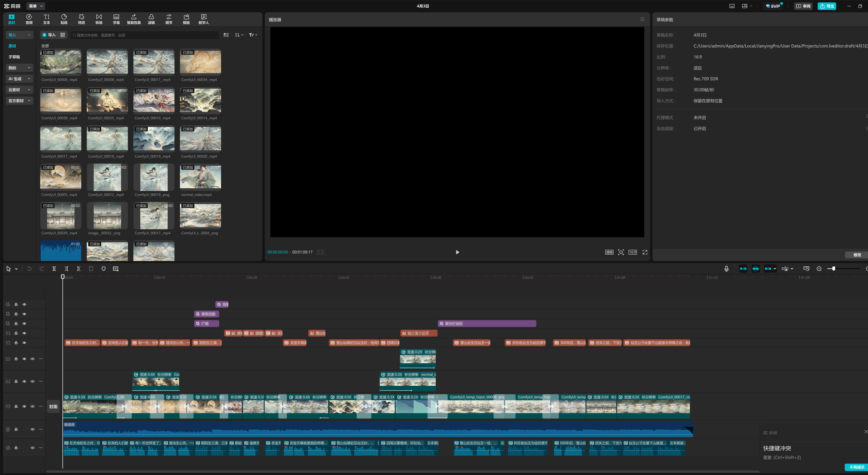Expand the AI 生成 sidebar section

(19, 79)
